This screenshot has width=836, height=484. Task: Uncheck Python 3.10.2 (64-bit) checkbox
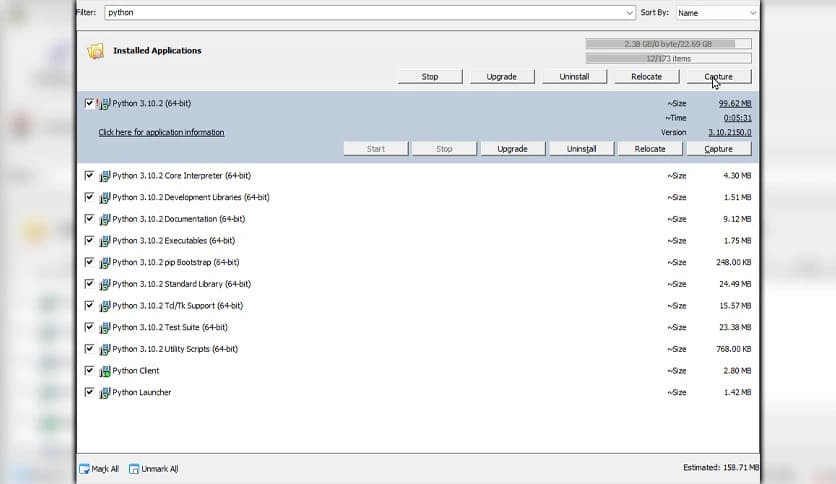[89, 103]
